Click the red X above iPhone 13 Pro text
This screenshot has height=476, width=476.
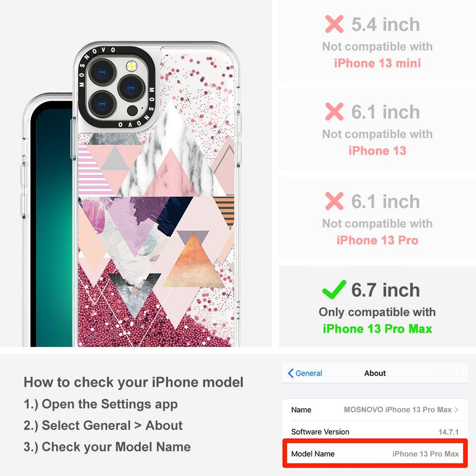point(334,201)
